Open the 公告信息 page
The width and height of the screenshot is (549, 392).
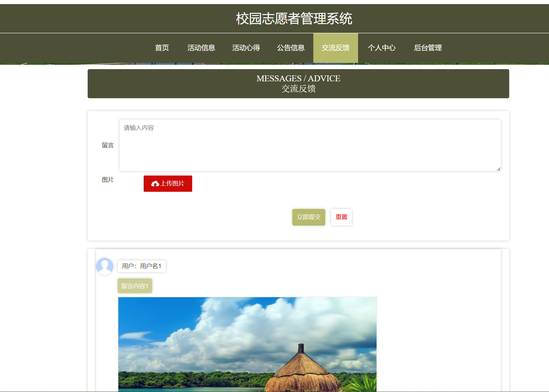point(291,48)
